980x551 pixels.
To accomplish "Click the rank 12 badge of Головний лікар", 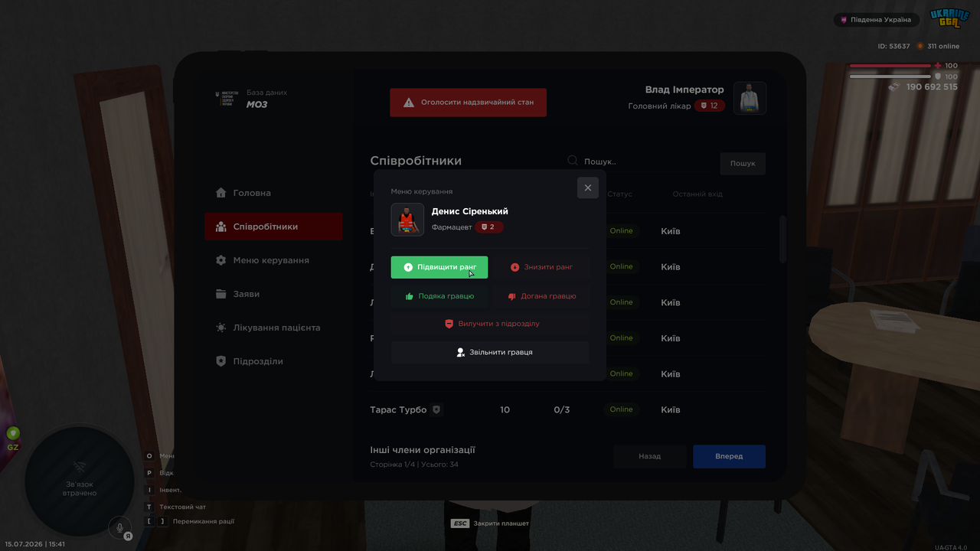I will 710,106.
